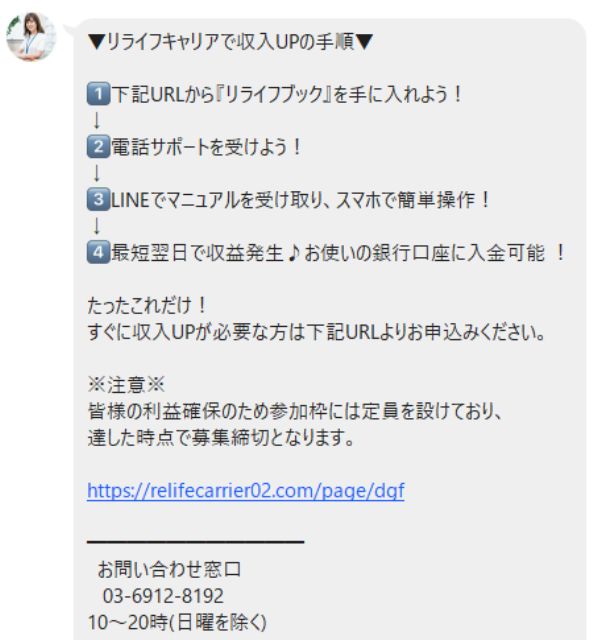Click the down arrow below step 1
This screenshot has width=597, height=640.
tap(97, 120)
